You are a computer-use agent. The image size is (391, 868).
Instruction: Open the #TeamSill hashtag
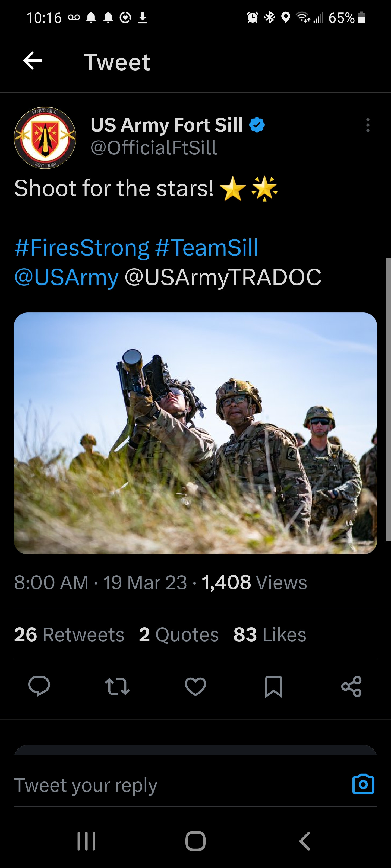(206, 248)
